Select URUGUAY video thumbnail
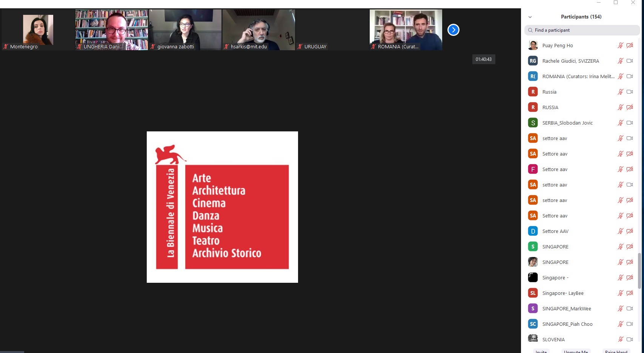 click(332, 30)
